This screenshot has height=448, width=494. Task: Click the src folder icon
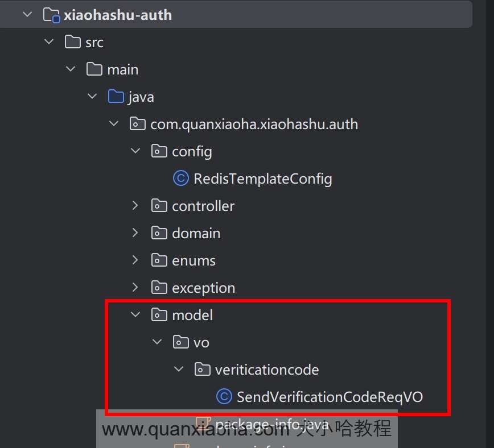(x=73, y=42)
